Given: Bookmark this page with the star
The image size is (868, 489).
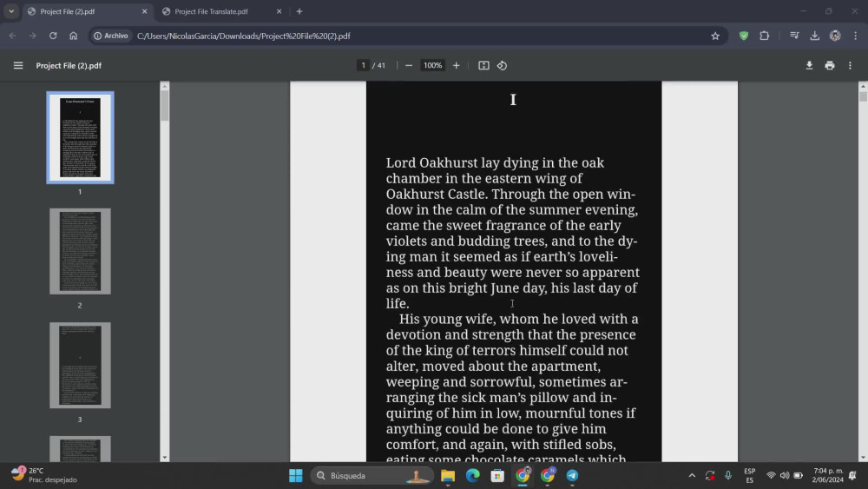Looking at the screenshot, I should click(x=715, y=36).
